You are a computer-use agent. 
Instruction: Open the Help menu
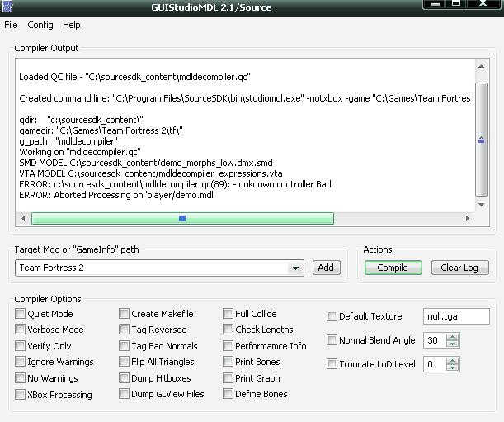[x=72, y=26]
